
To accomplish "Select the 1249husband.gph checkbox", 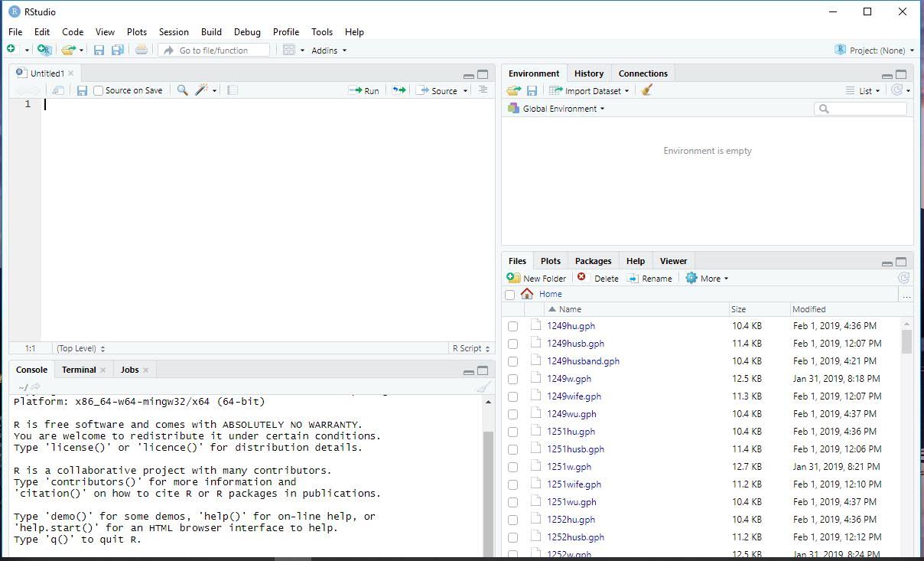I will [512, 361].
